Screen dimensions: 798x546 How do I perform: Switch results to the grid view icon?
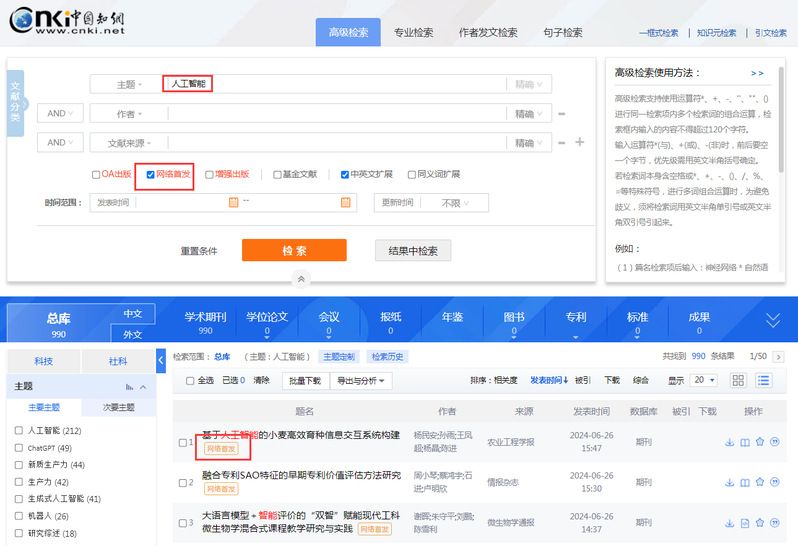(738, 380)
